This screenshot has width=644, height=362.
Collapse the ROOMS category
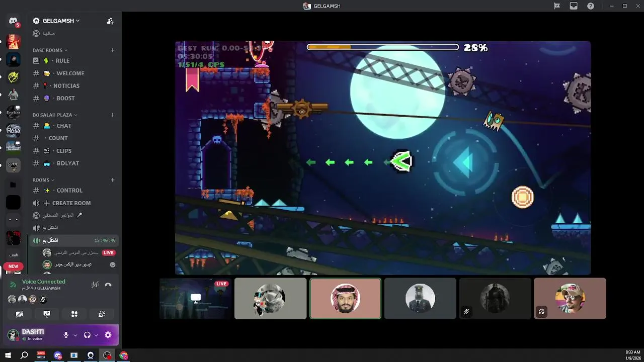pyautogui.click(x=43, y=180)
